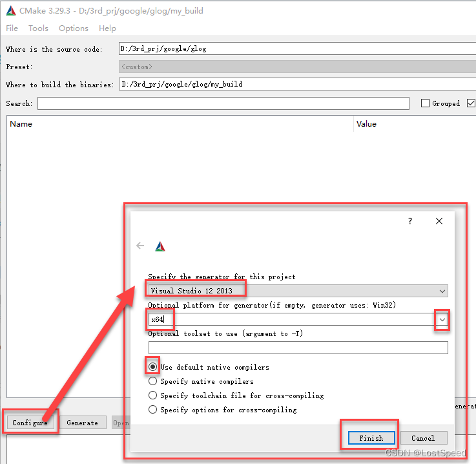Click the Finish button
The image size is (476, 464).
tap(371, 438)
